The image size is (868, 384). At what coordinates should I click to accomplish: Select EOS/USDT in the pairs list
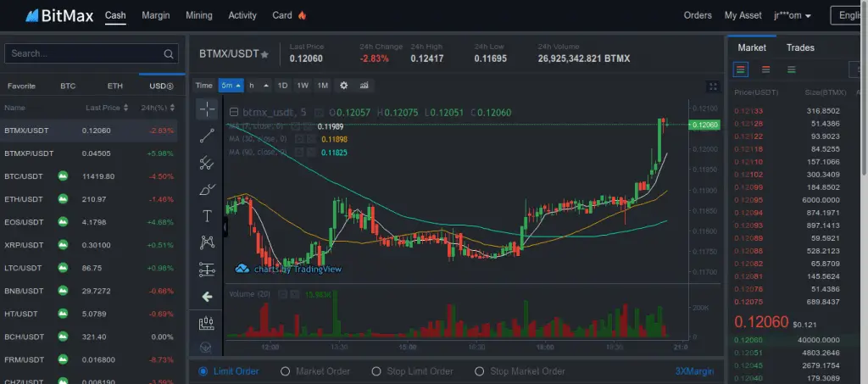[88, 222]
